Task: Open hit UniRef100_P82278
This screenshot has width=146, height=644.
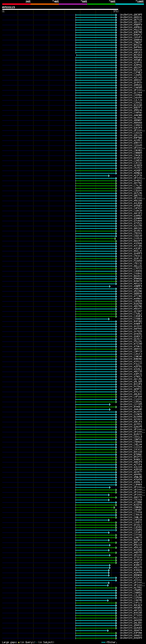Action: [x=131, y=30]
